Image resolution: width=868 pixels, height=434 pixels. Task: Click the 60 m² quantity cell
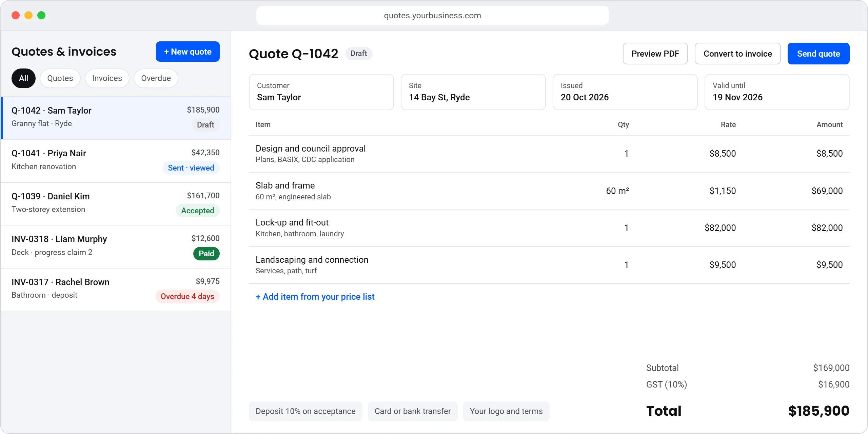tap(617, 191)
